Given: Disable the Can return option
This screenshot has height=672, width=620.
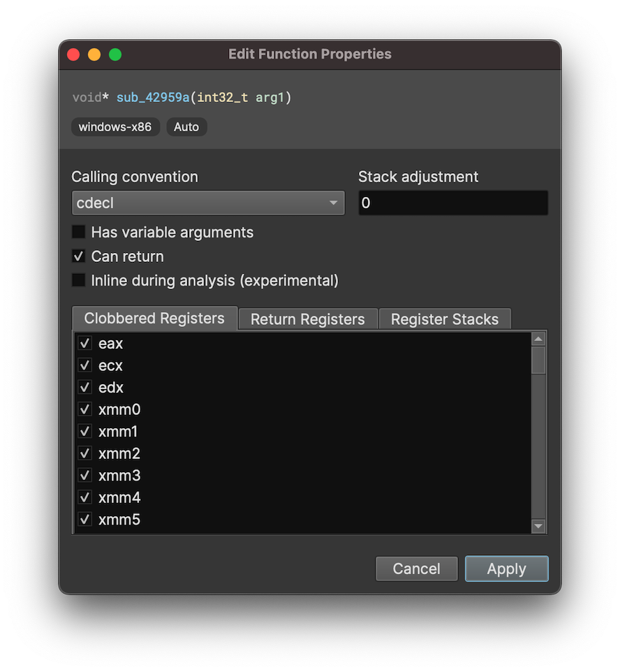Looking at the screenshot, I should [x=78, y=256].
